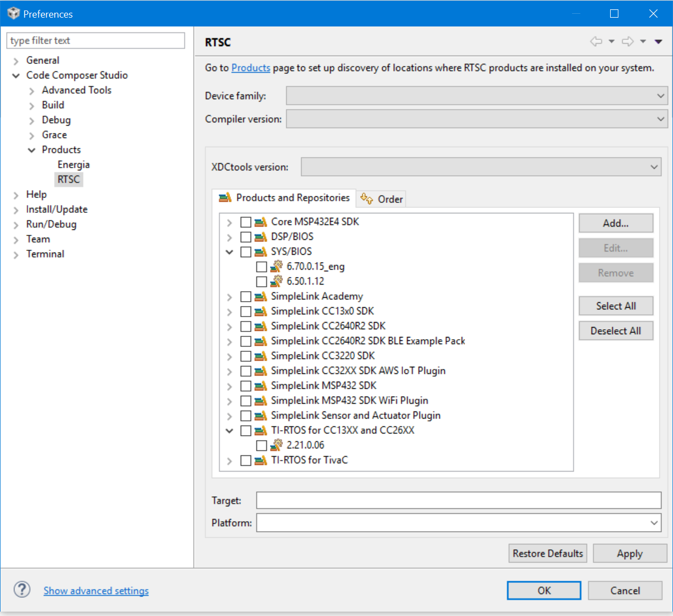Click the BLE Example Pack product icon
673x616 pixels.
point(261,341)
